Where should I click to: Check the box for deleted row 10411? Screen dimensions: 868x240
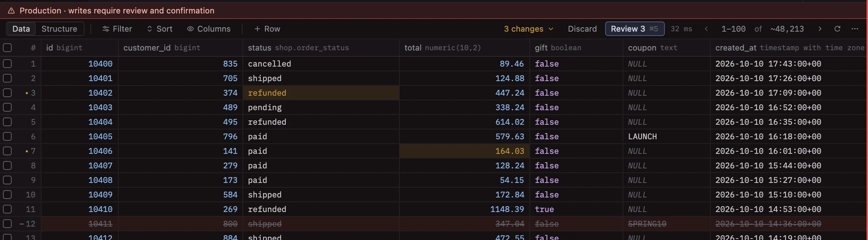(x=7, y=224)
